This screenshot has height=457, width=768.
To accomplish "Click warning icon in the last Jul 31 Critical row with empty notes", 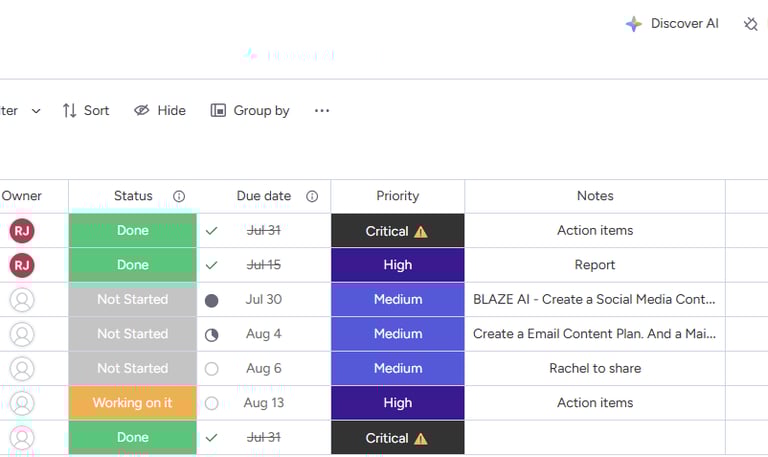I will (421, 438).
